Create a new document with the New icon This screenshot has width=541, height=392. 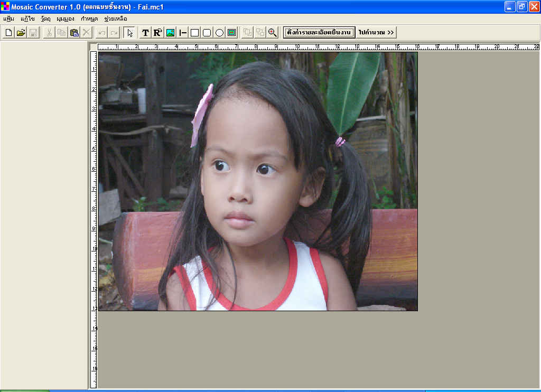click(x=8, y=33)
